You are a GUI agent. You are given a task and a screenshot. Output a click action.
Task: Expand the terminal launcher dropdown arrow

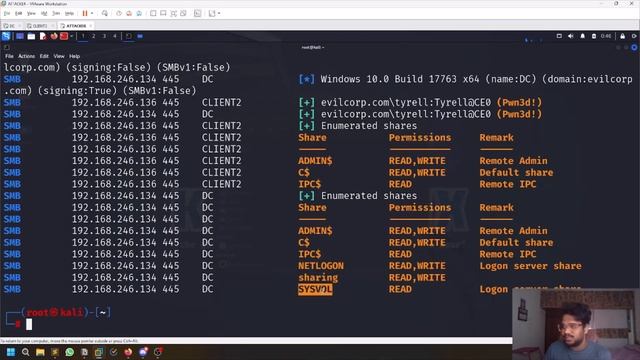click(x=71, y=36)
